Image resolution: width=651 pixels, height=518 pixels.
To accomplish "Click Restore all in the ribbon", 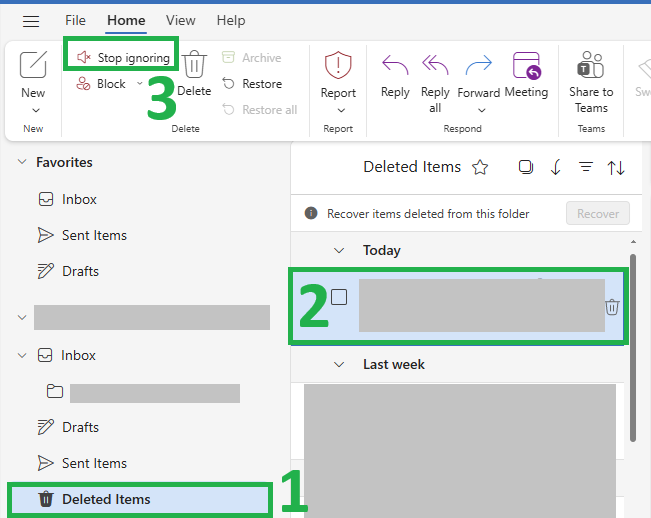I will tap(259, 110).
